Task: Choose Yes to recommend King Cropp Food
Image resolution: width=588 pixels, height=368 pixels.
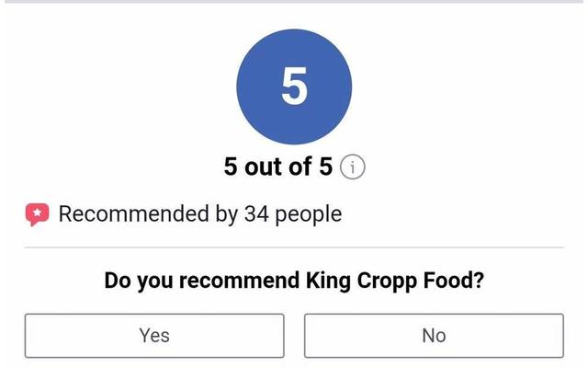Action: [x=154, y=336]
